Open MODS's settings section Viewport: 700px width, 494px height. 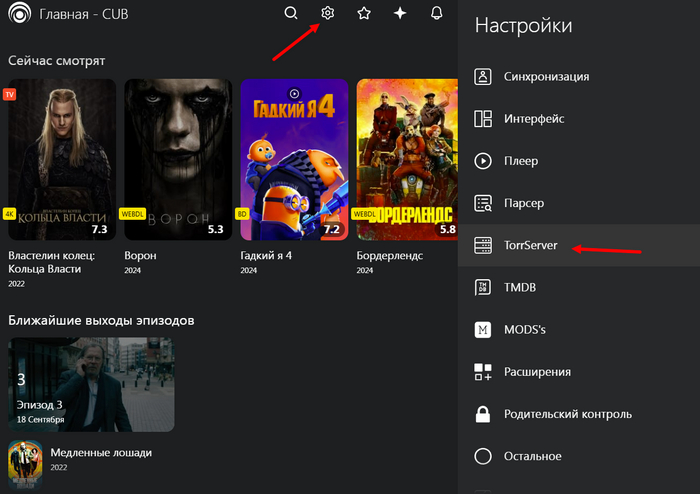[x=579, y=330]
